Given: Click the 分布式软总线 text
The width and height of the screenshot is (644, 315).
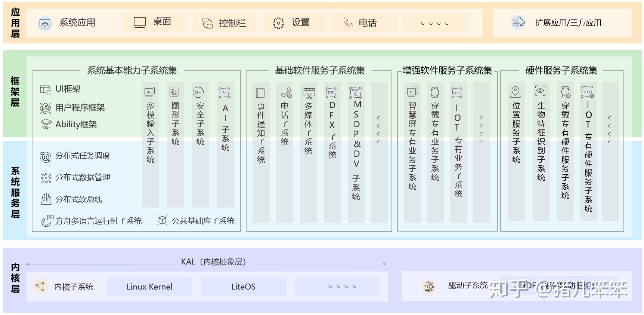Looking at the screenshot, I should [79, 199].
